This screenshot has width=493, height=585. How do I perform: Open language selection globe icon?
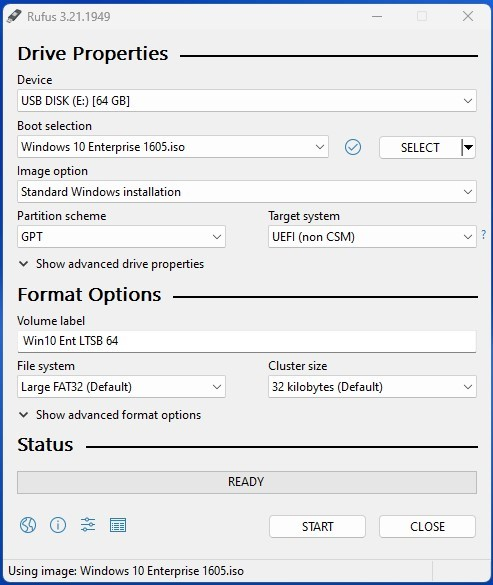click(x=28, y=525)
